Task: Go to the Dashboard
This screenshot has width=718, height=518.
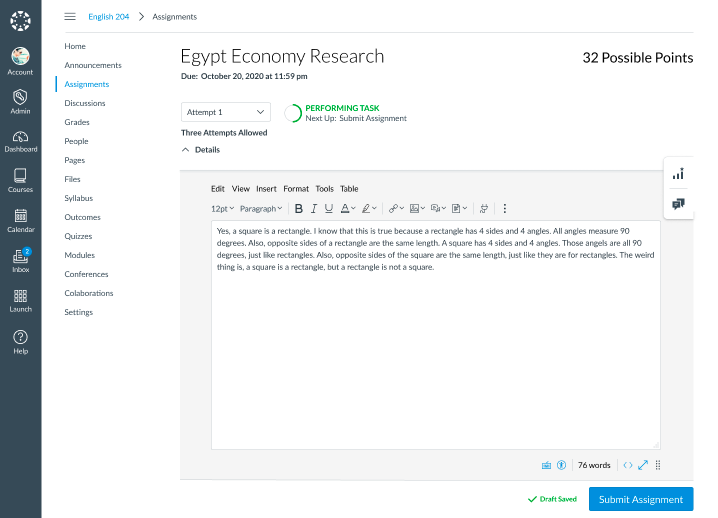Action: pos(21,142)
